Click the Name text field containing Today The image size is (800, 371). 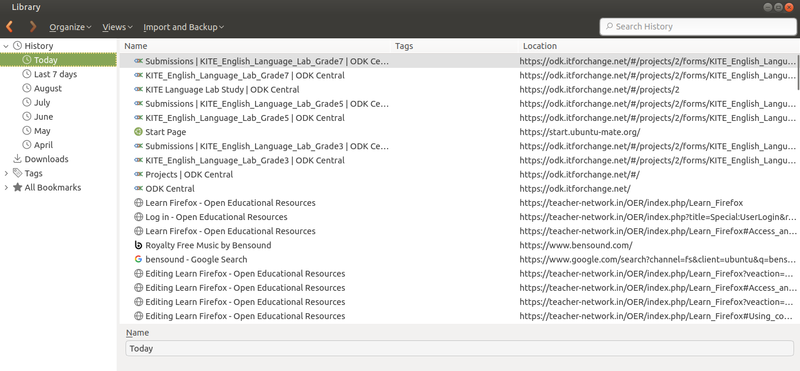click(x=459, y=349)
